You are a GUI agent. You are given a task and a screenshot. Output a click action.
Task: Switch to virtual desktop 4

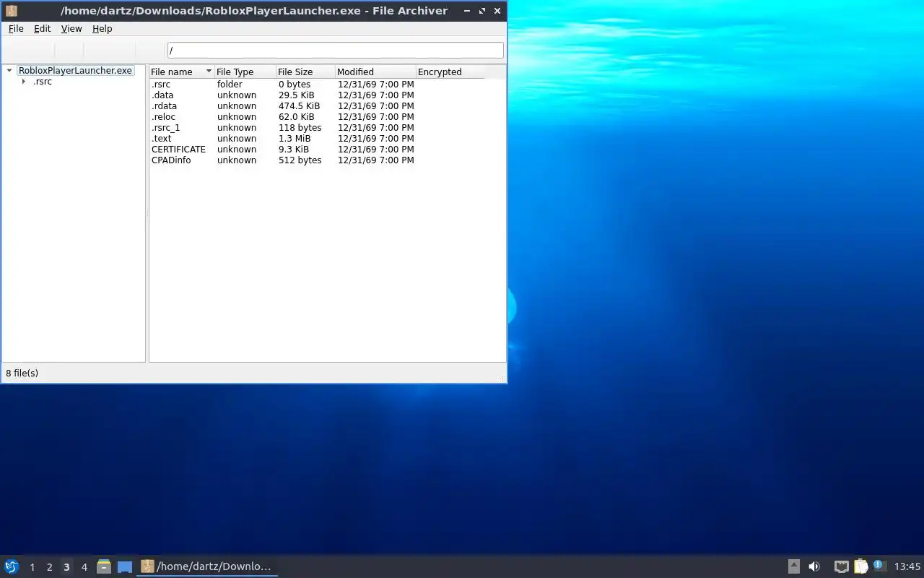pyautogui.click(x=84, y=567)
